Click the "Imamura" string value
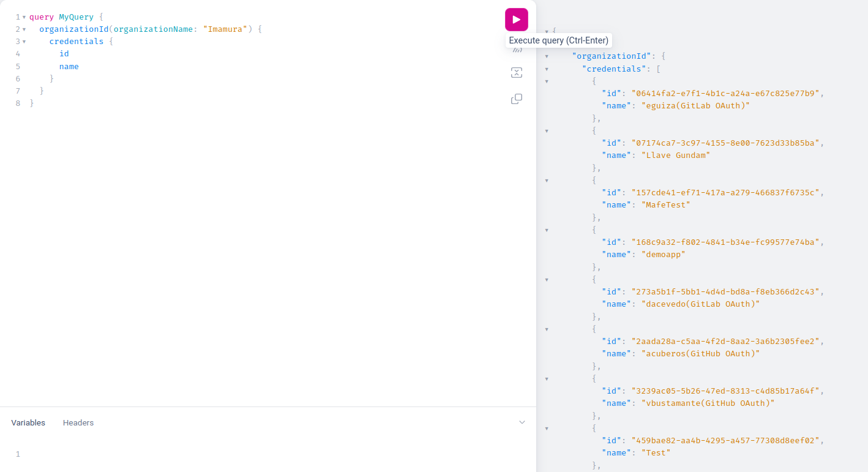The image size is (868, 472). (225, 29)
